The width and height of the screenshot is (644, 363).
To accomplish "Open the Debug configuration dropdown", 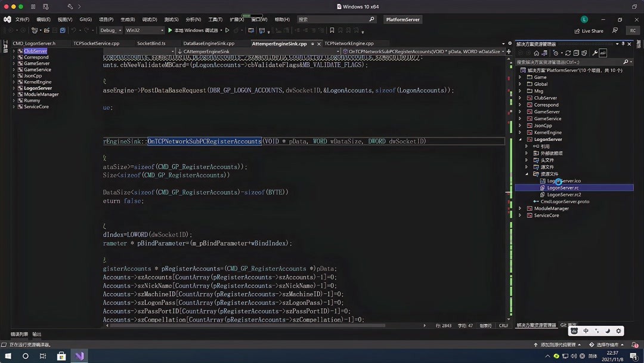I will [110, 30].
